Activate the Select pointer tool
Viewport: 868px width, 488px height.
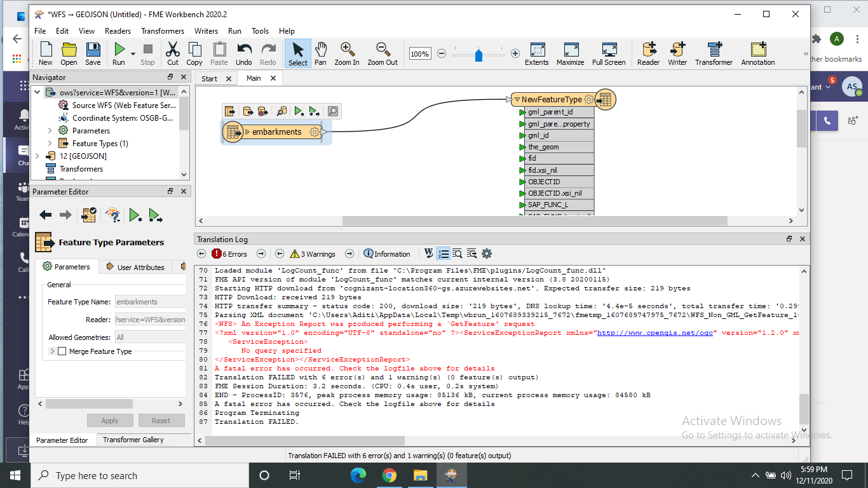point(297,53)
